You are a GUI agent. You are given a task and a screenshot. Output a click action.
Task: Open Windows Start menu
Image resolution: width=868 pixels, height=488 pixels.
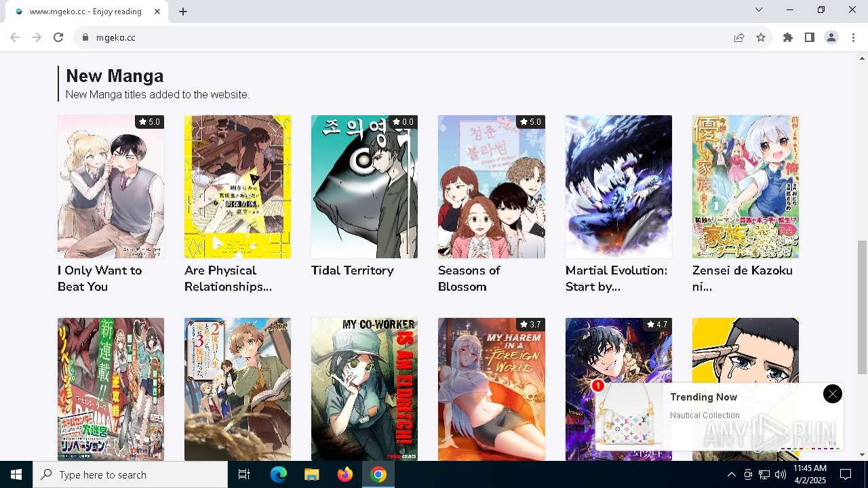16,474
